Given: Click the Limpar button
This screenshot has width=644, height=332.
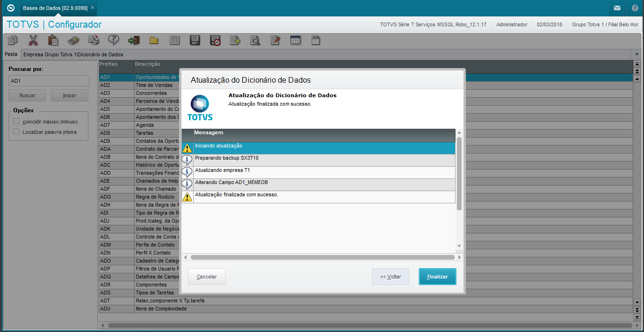Looking at the screenshot, I should click(x=70, y=95).
